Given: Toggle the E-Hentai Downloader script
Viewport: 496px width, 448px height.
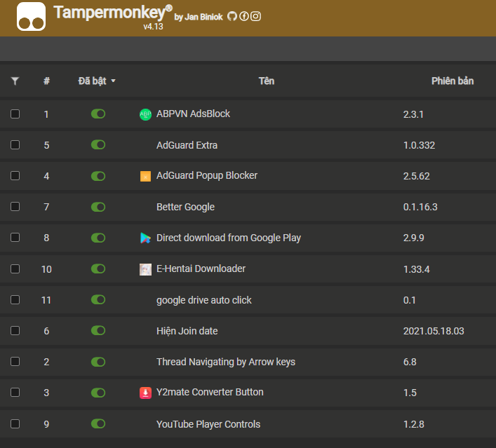Looking at the screenshot, I should [98, 269].
